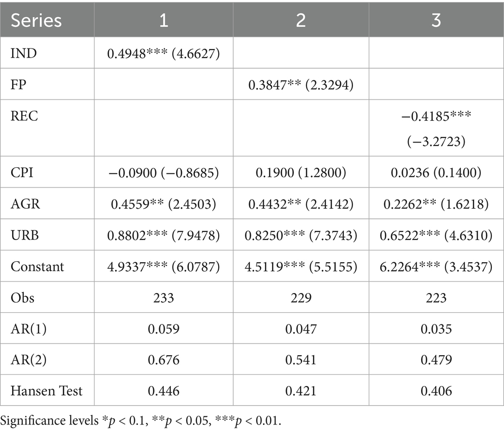Image resolution: width=504 pixels, height=433 pixels.
Task: Click the IND coefficient 0.4948*** (4.6627)
Action: coord(164,54)
